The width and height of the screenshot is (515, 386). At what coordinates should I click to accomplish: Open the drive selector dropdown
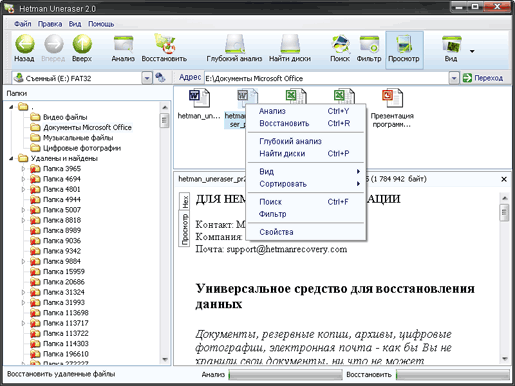(147, 78)
